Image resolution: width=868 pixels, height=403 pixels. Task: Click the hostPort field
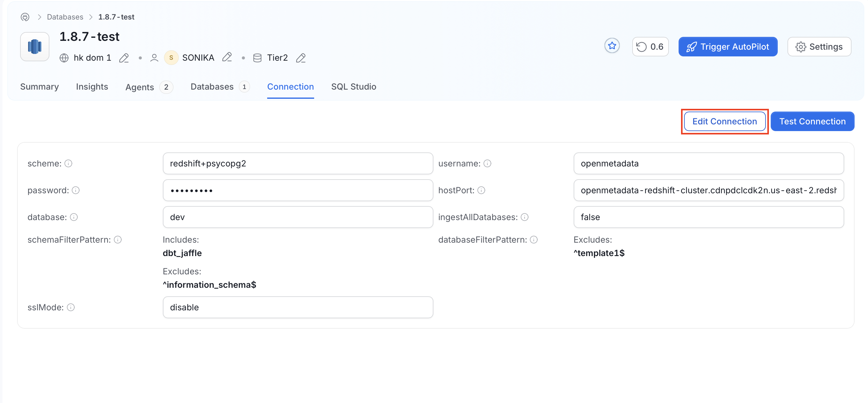(x=708, y=191)
